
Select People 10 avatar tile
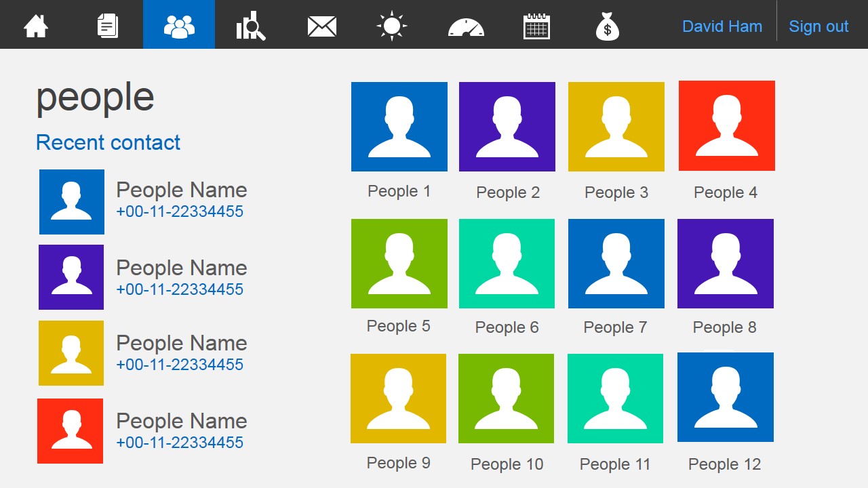(506, 399)
